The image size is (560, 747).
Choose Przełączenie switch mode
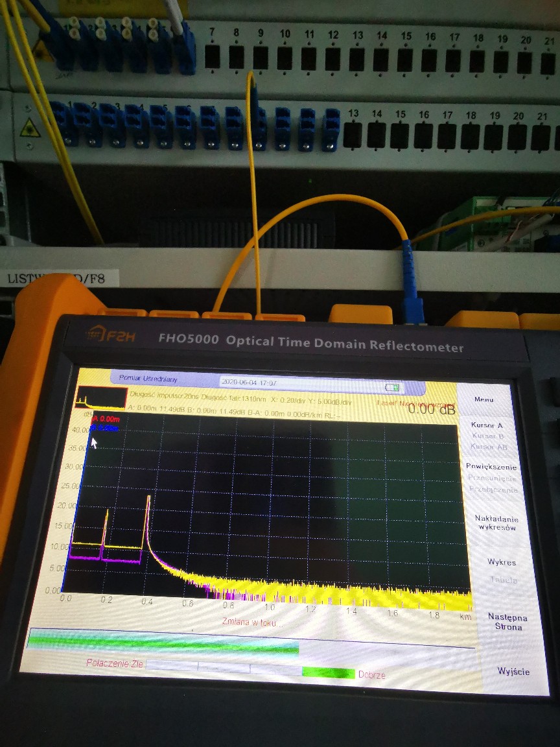493,489
